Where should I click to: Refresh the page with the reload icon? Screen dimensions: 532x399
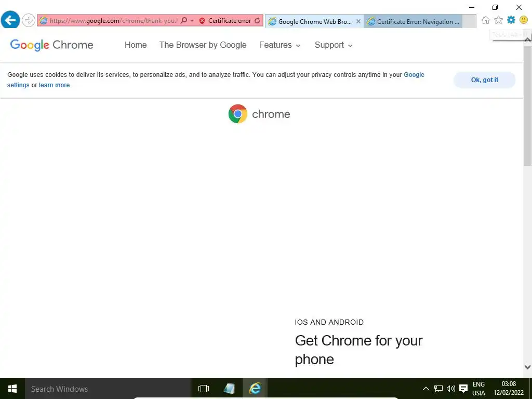(x=257, y=20)
